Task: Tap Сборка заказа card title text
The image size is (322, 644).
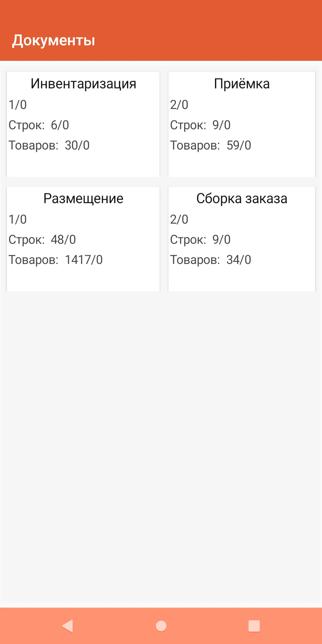Action: pos(242,199)
